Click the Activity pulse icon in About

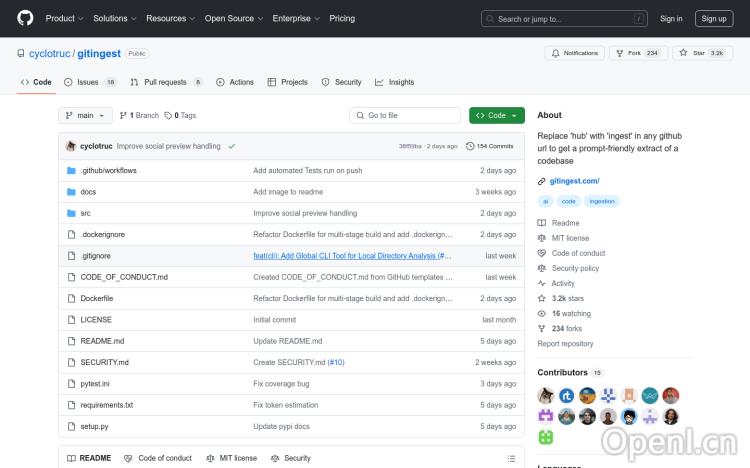[x=542, y=283]
